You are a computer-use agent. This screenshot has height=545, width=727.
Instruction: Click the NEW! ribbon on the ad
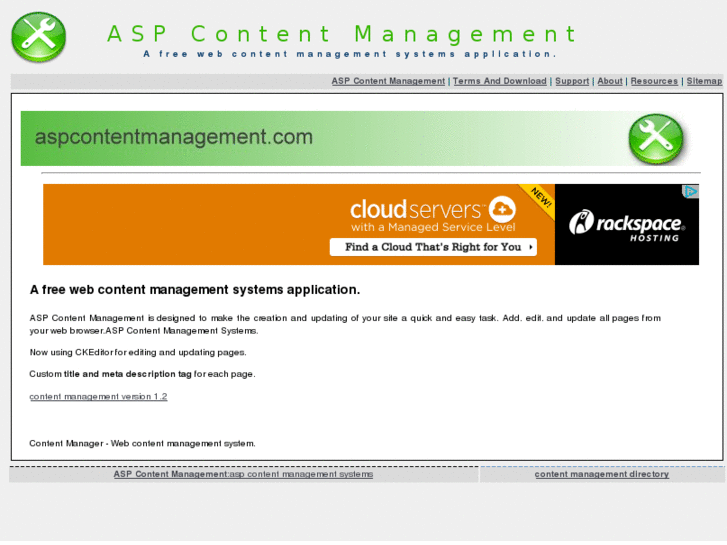point(540,198)
